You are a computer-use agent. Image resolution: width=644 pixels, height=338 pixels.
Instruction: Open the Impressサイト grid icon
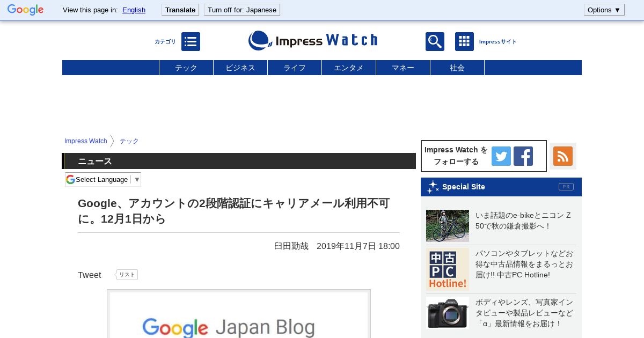464,41
